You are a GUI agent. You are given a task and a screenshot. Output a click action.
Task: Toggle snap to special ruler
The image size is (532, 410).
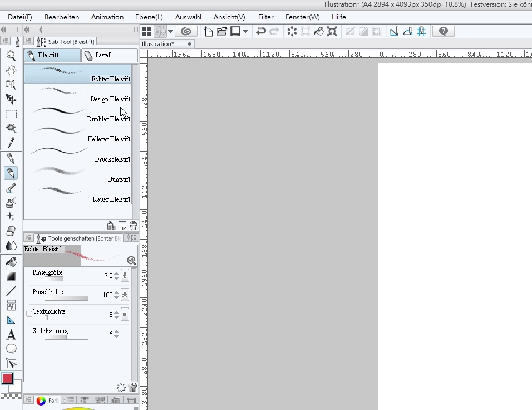[407, 32]
